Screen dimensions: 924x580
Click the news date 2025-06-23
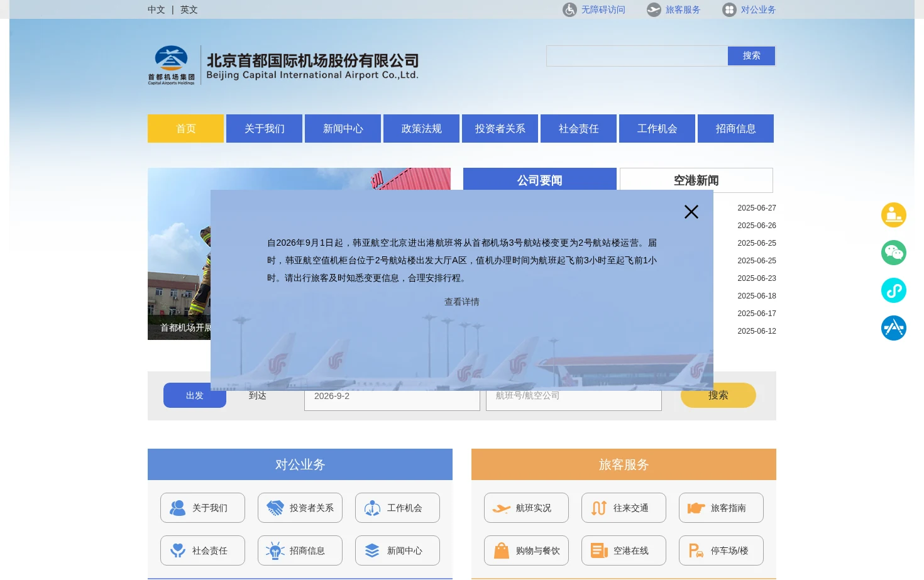point(757,278)
